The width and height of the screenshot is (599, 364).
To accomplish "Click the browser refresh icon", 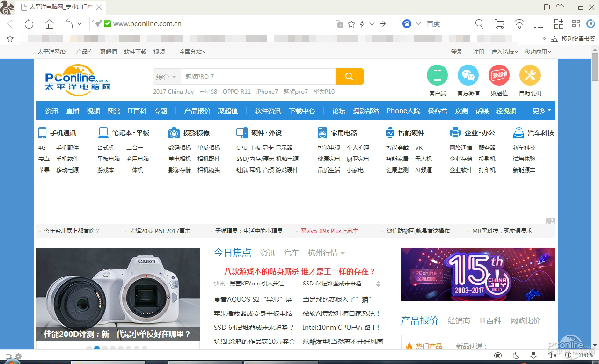I will pyautogui.click(x=29, y=24).
